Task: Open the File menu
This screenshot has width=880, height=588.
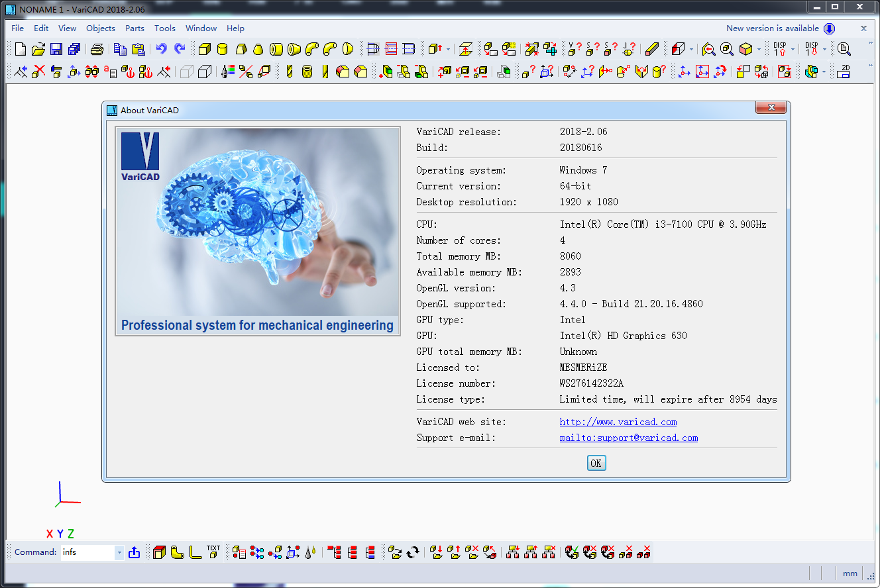Action: pos(18,28)
